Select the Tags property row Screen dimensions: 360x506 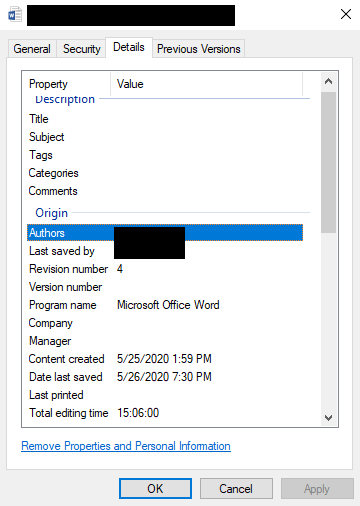(165, 155)
